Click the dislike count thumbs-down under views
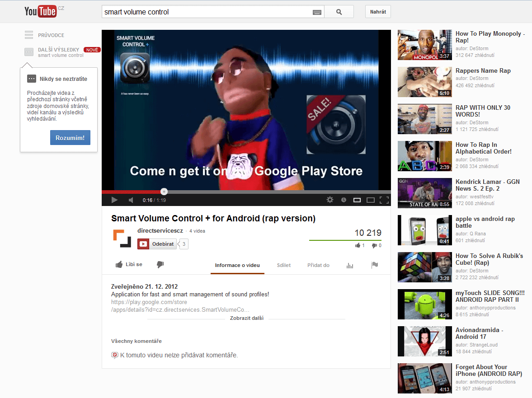 [374, 245]
